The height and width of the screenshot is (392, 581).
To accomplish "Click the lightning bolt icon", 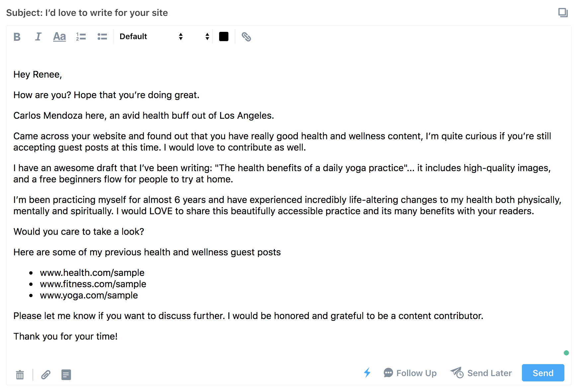I will (x=367, y=373).
